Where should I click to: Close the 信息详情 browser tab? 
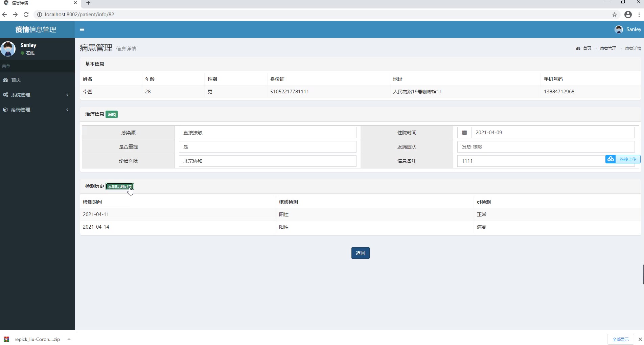point(75,3)
